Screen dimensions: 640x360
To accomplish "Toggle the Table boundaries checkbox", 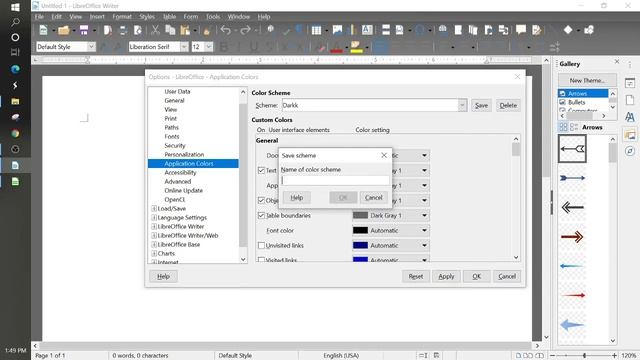I will coord(261,216).
